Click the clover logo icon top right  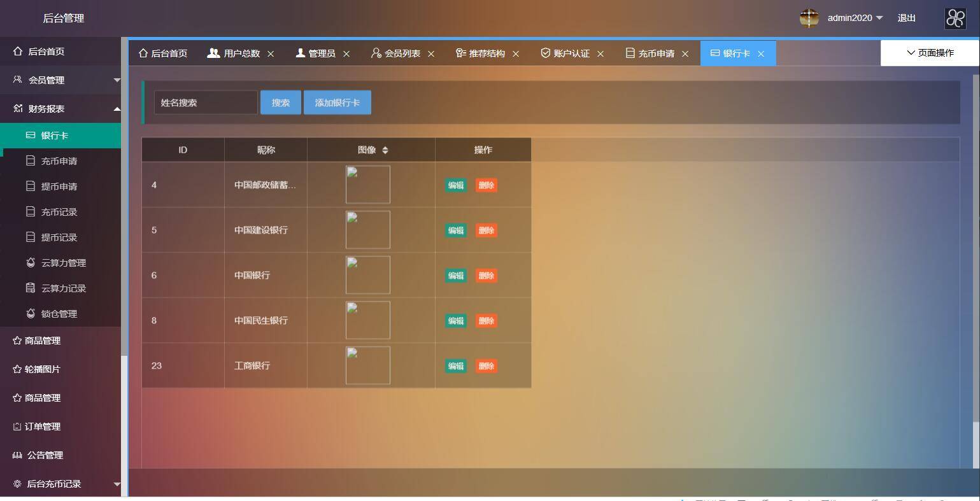tap(955, 18)
